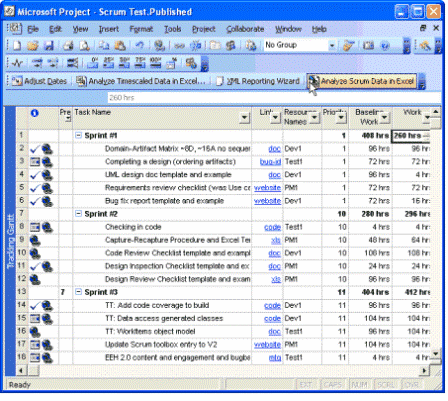Click the Tracking Gantt view bar

(x=10, y=241)
